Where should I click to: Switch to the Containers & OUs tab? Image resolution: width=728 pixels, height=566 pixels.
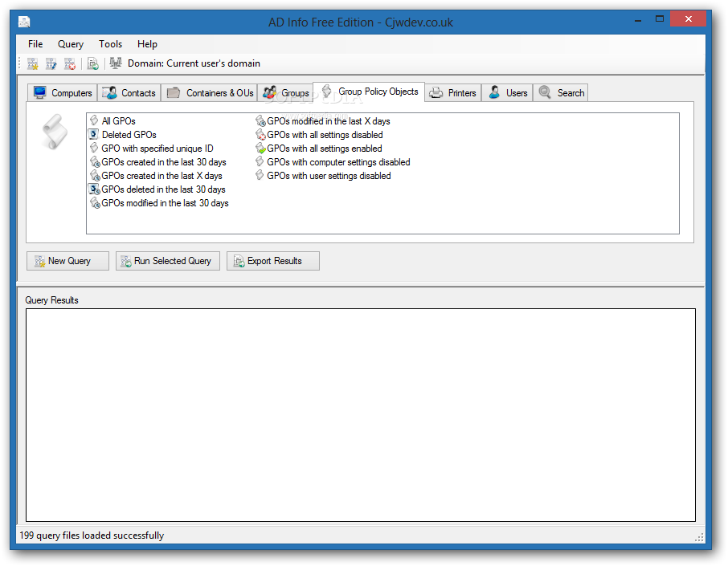pos(209,93)
